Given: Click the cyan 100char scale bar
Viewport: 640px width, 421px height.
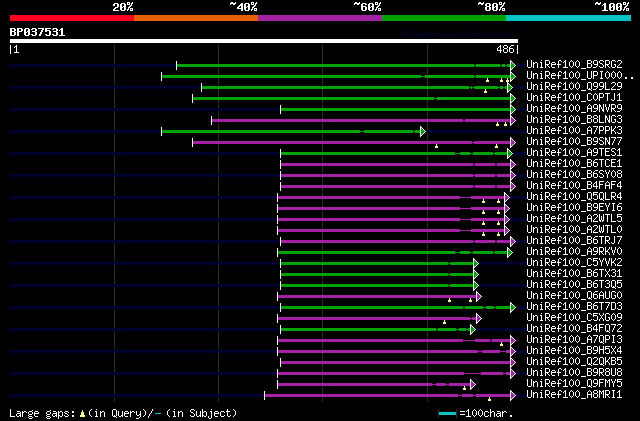Looking at the screenshot, I should 447,414.
